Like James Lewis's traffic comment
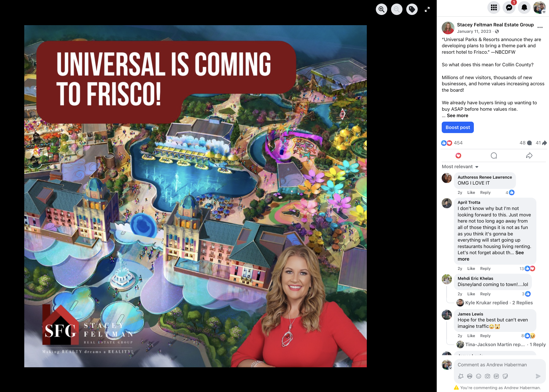The image size is (549, 392). tap(471, 336)
